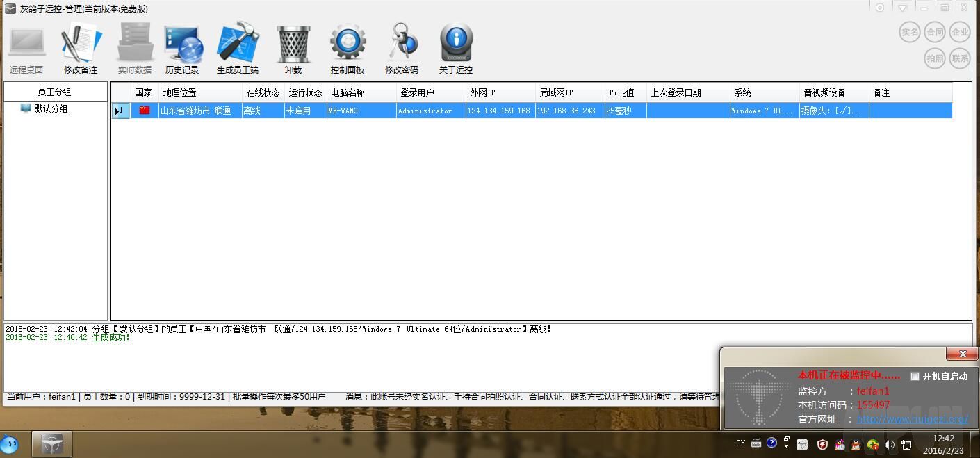The height and width of the screenshot is (458, 980).
Task: Open the huigezi.org official website link
Action: coord(912,419)
